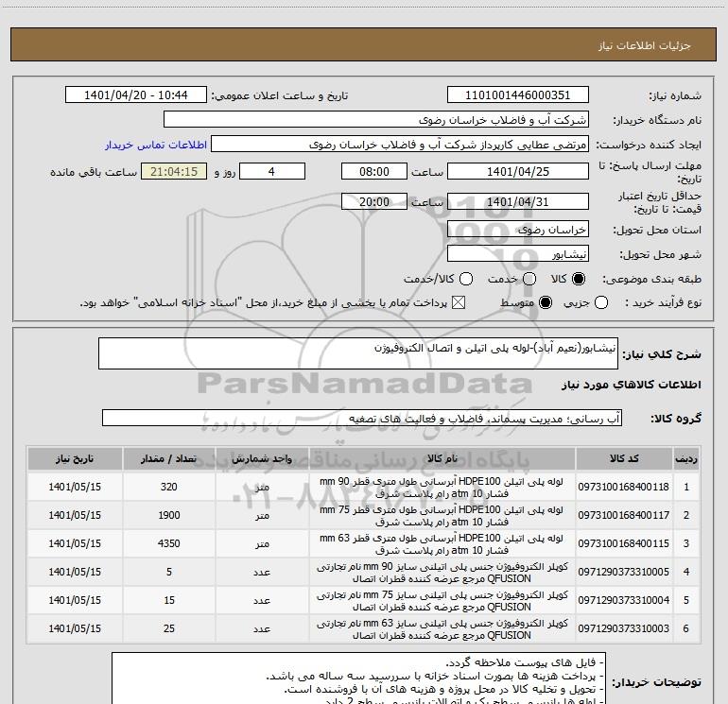The width and height of the screenshot is (728, 704).
Task: Select item code 0973100168400118
Action: click(624, 487)
